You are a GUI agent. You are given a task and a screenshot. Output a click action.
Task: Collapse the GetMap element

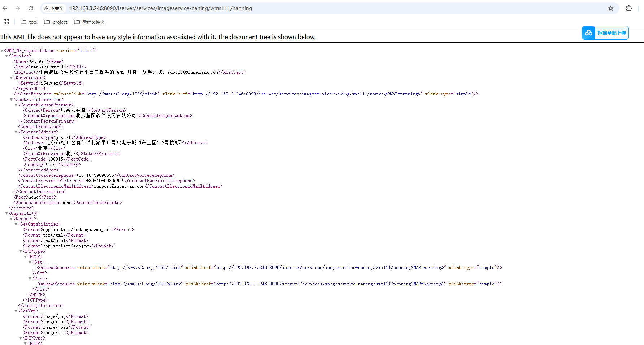[16, 311]
